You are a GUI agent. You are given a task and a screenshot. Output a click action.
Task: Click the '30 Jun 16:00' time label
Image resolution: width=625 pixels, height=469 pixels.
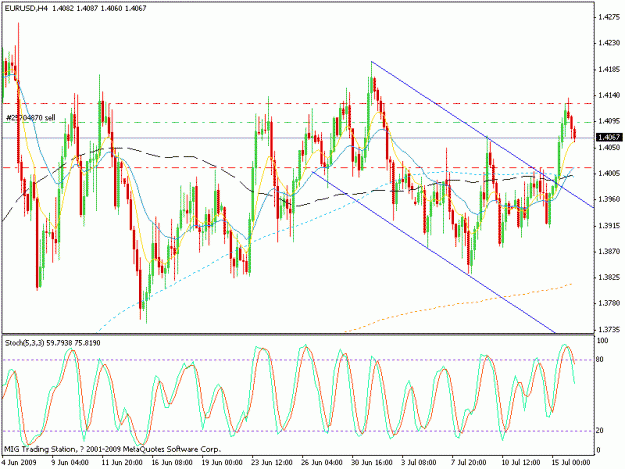pyautogui.click(x=371, y=462)
